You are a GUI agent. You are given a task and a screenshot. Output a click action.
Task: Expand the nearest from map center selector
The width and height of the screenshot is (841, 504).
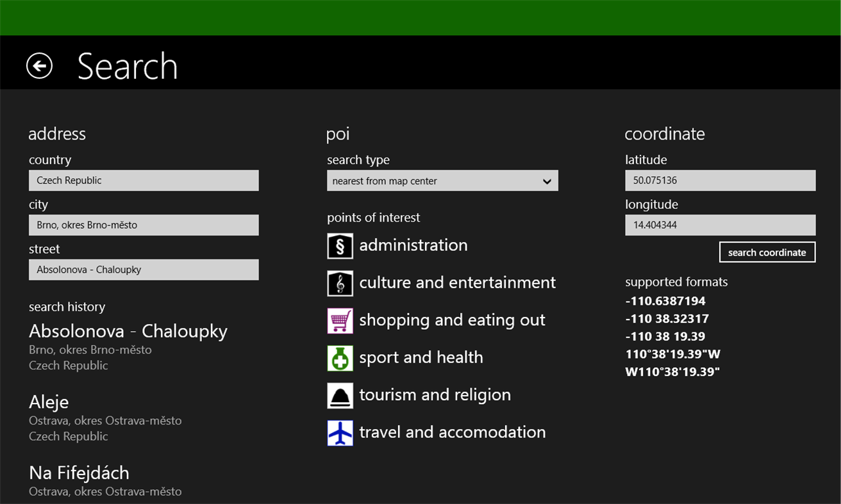[442, 181]
